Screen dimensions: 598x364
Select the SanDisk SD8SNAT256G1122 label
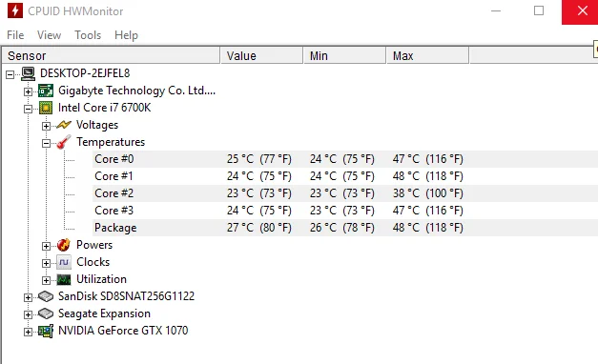(126, 296)
